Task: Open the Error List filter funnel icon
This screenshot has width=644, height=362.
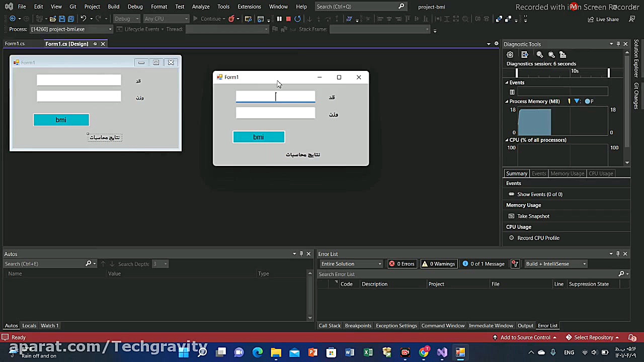Action: click(515, 264)
